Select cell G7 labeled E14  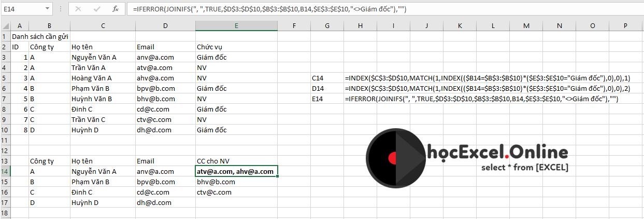click(318, 99)
